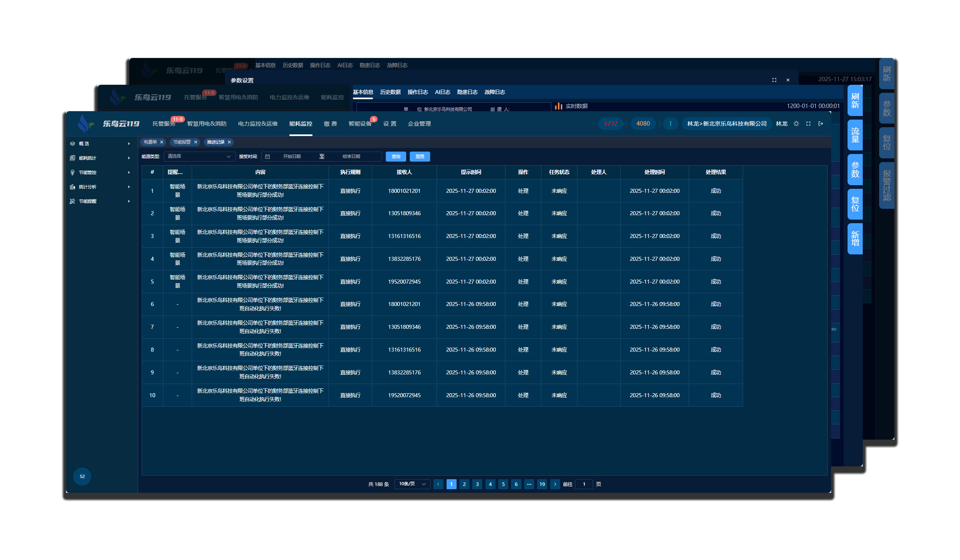
Task: Click the red 5732 alarm counter
Action: 611,124
